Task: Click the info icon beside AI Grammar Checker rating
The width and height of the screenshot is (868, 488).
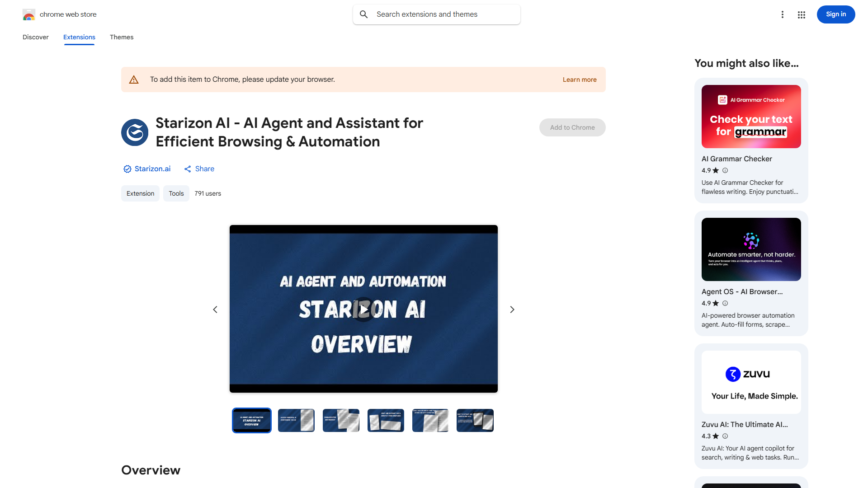Action: click(725, 170)
